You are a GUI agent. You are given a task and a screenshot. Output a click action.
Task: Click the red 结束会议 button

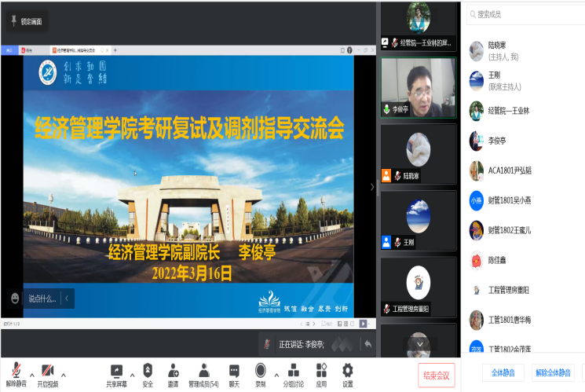pyautogui.click(x=436, y=375)
